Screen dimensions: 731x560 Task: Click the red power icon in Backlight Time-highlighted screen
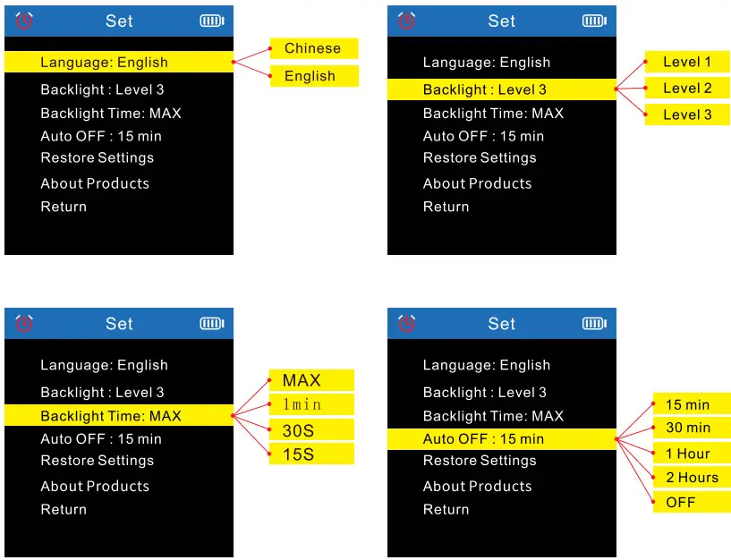[x=25, y=323]
